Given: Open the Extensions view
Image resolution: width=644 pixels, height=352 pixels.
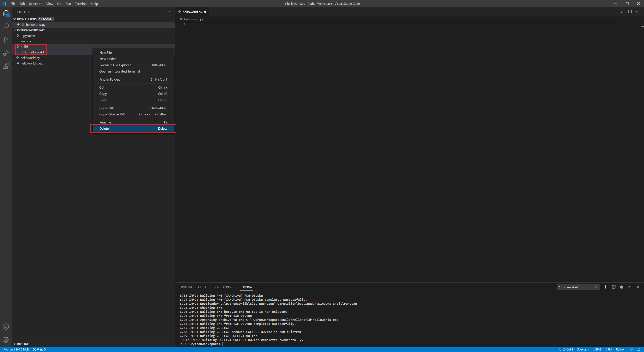Looking at the screenshot, I should pyautogui.click(x=6, y=66).
